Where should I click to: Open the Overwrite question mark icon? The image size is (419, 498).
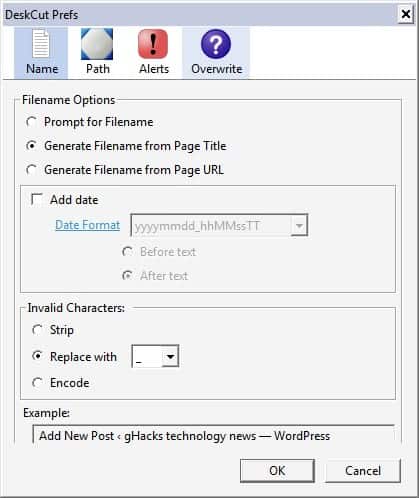[x=216, y=44]
